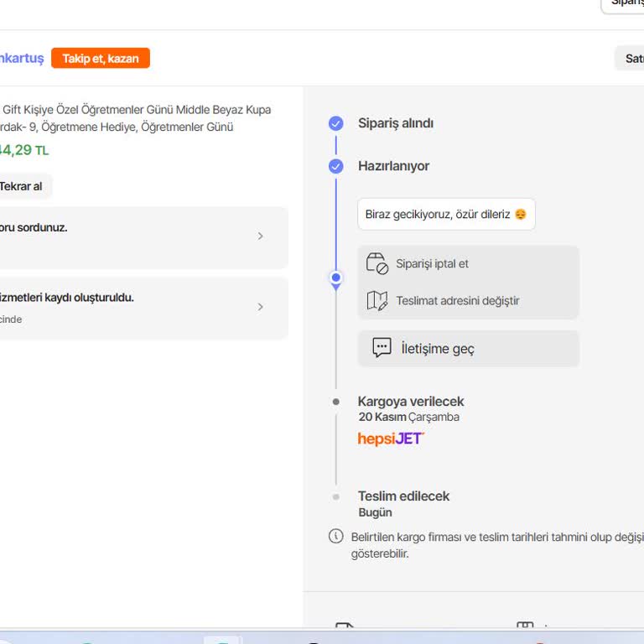Click the 'Kargoya verilecek' heading
Screen dimensions: 644x644
(x=411, y=402)
